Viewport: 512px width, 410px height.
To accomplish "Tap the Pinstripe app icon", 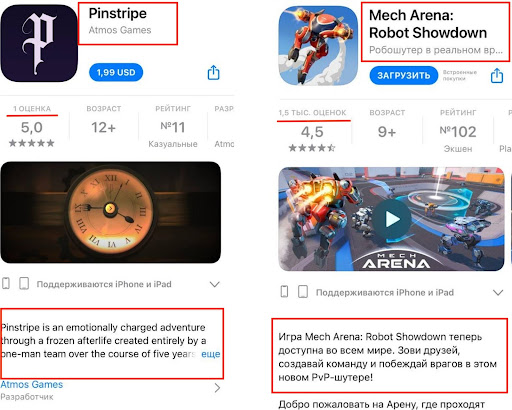I will [x=39, y=43].
